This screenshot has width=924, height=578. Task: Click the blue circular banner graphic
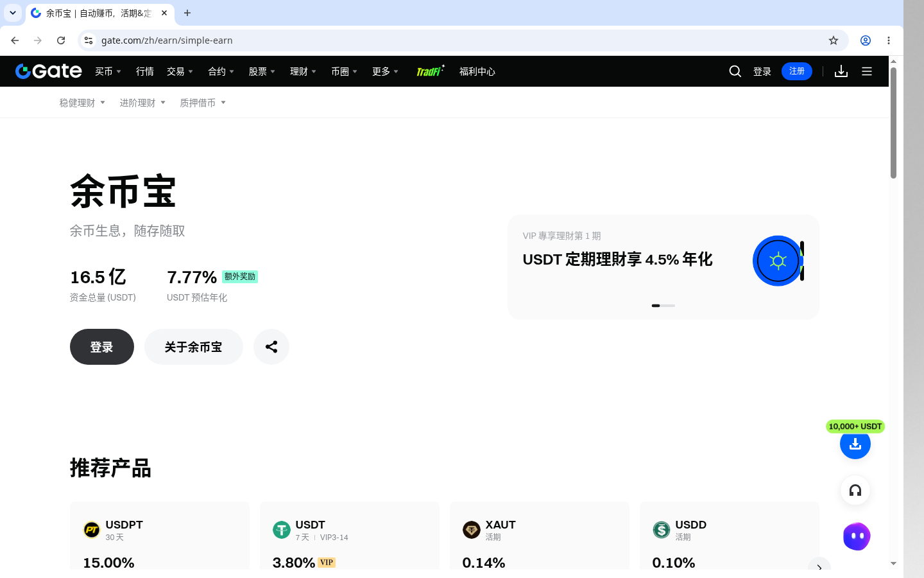(x=778, y=261)
